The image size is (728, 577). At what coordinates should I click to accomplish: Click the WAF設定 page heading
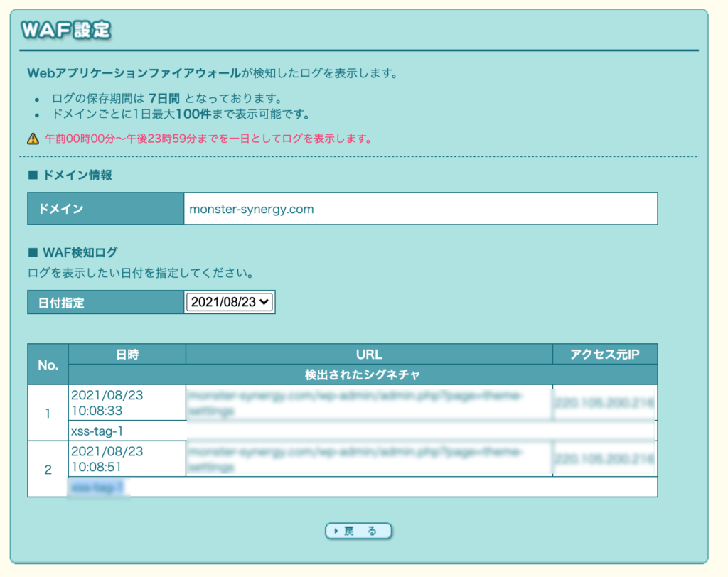tap(65, 31)
